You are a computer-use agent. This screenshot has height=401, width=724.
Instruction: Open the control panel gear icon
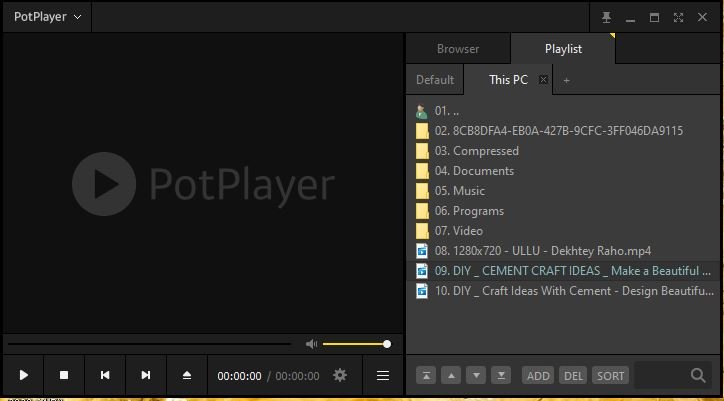[340, 375]
